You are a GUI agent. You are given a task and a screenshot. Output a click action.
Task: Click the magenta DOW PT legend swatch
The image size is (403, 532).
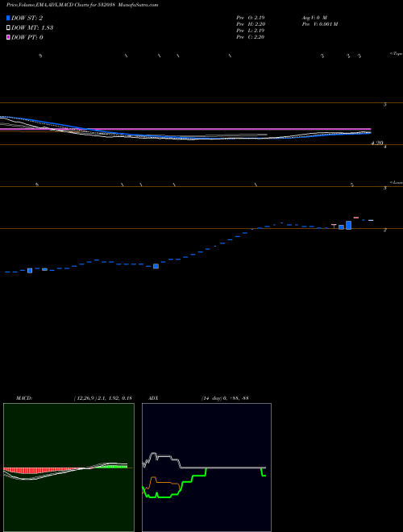pyautogui.click(x=8, y=37)
